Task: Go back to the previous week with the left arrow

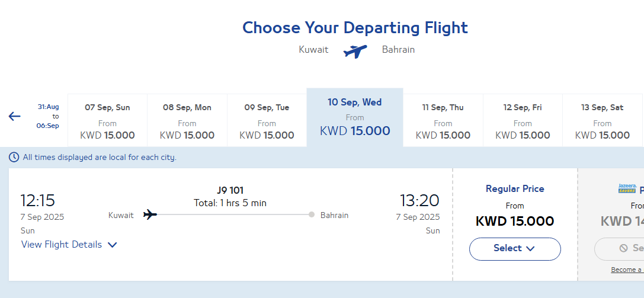Action: point(14,117)
